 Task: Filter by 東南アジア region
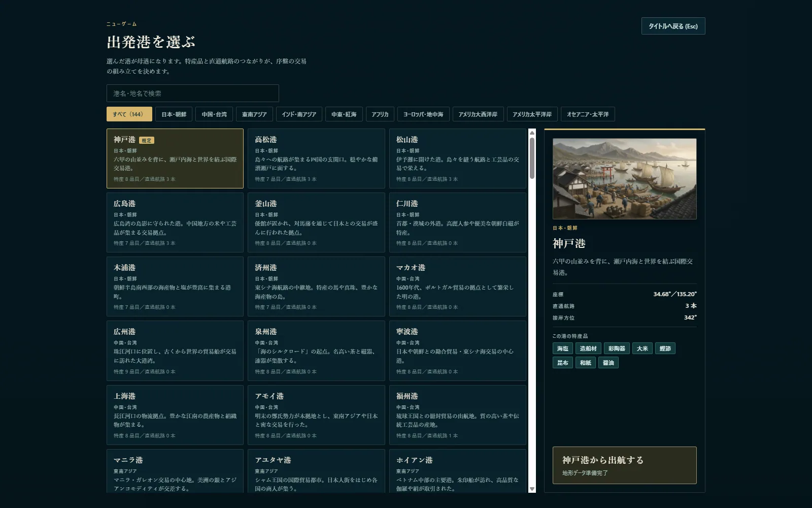(x=254, y=114)
